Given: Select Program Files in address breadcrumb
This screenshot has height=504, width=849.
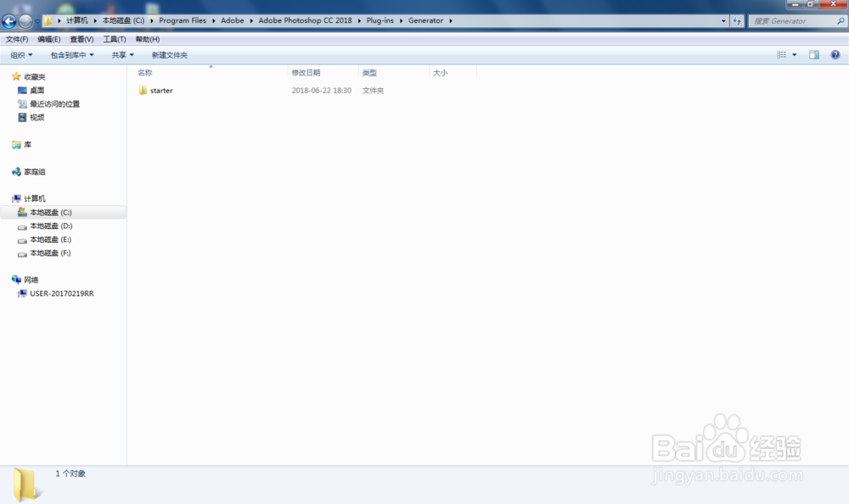Looking at the screenshot, I should coord(183,20).
